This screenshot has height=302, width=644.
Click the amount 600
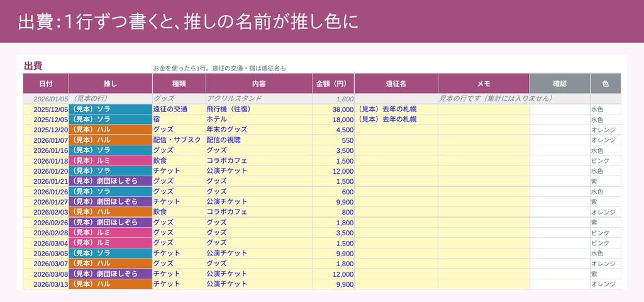pyautogui.click(x=333, y=191)
